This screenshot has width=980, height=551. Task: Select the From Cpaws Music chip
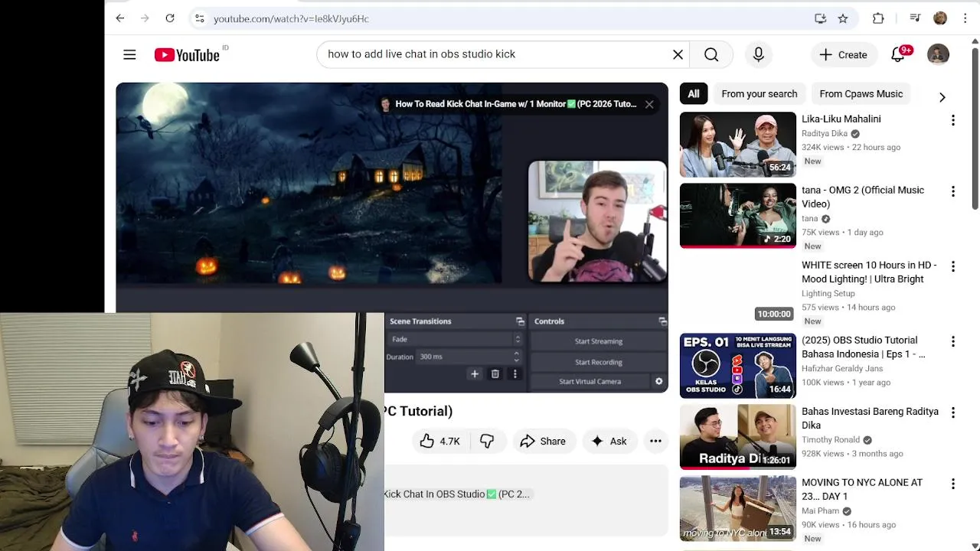861,93
